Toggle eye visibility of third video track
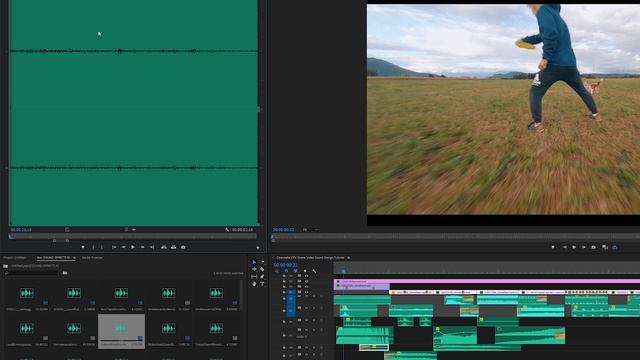This screenshot has height=360, width=640. click(307, 287)
